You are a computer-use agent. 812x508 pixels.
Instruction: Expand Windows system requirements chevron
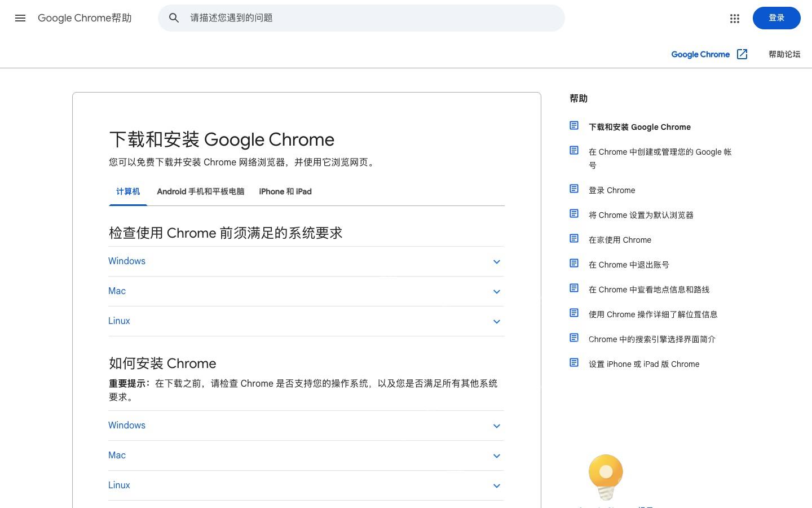coord(497,262)
